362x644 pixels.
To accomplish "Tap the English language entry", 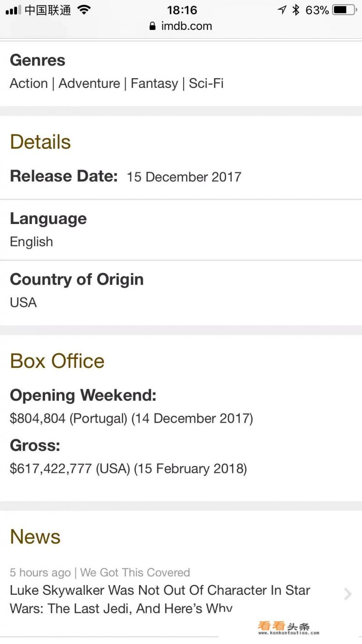I will click(x=31, y=242).
